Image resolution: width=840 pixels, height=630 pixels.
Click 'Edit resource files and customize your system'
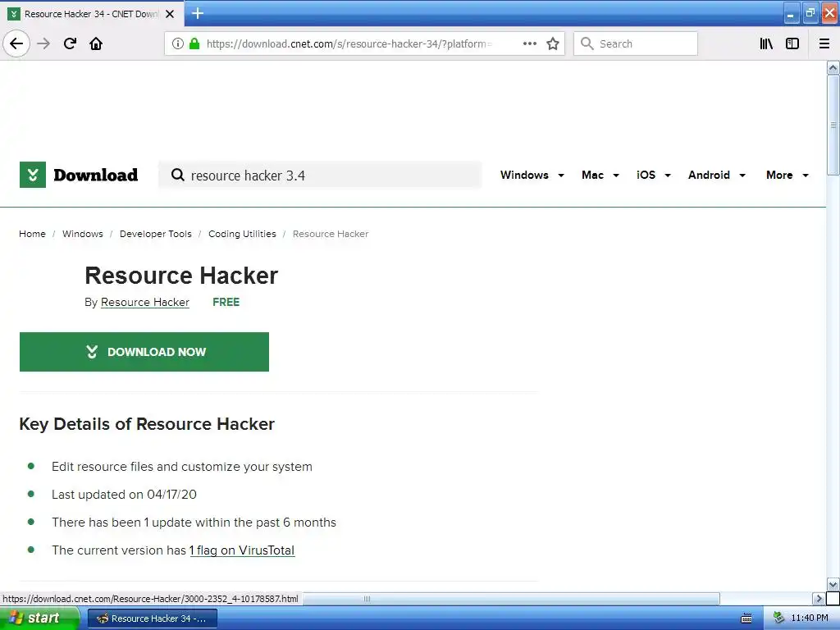(182, 467)
